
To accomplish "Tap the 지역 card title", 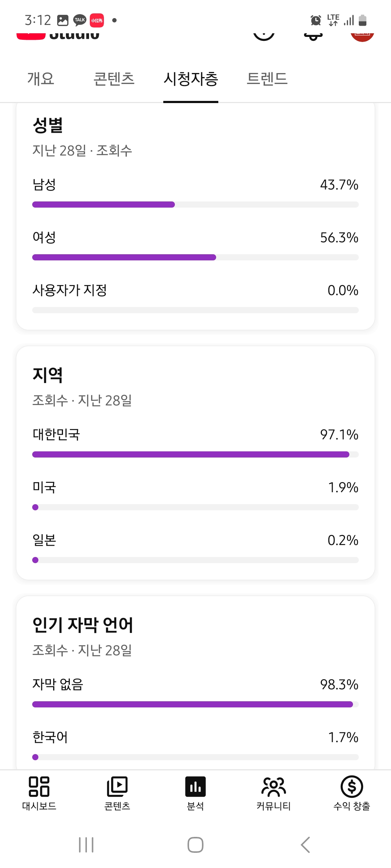I will tap(48, 375).
